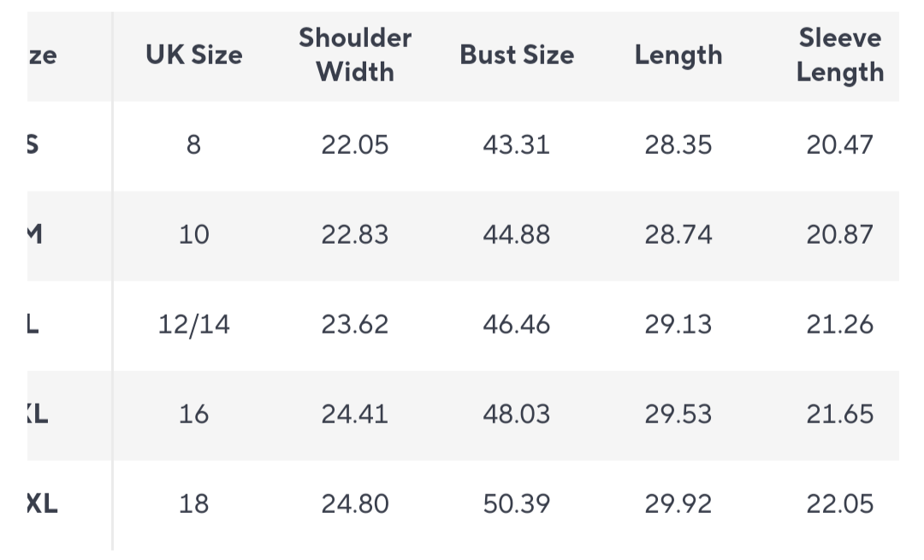Click sleeve length value 21.26

tap(839, 324)
